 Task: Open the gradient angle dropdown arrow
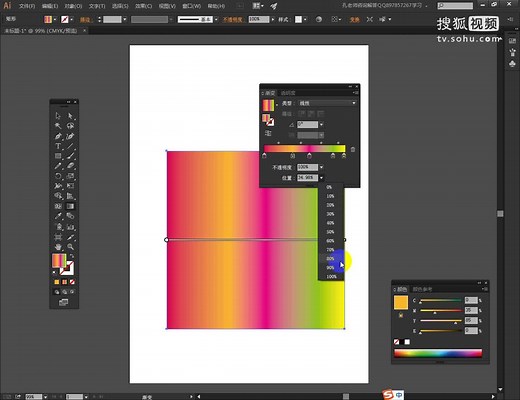(x=321, y=125)
